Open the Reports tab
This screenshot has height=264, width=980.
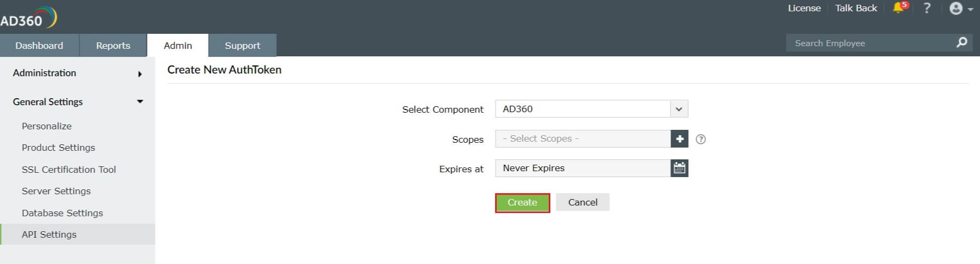[113, 46]
